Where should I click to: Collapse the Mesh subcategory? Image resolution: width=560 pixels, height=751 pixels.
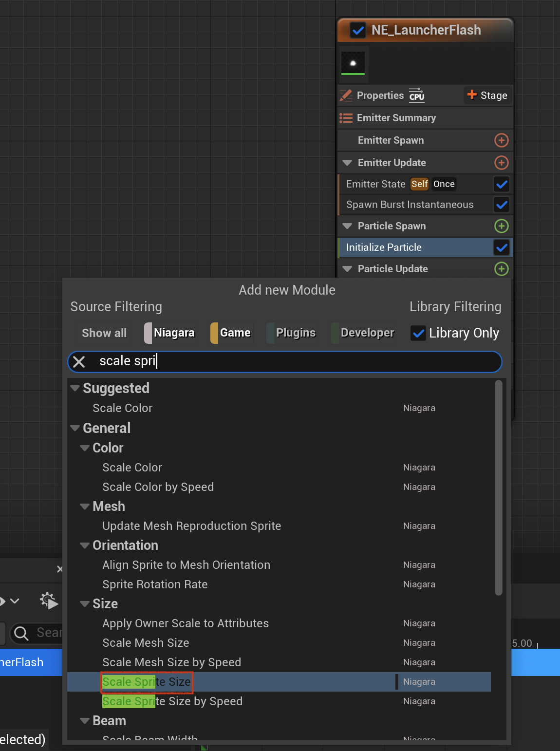point(85,507)
